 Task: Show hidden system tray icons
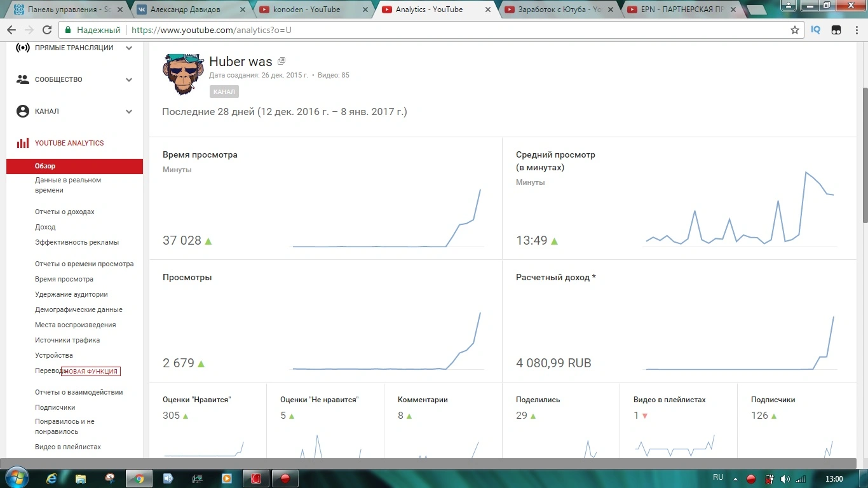click(x=735, y=479)
